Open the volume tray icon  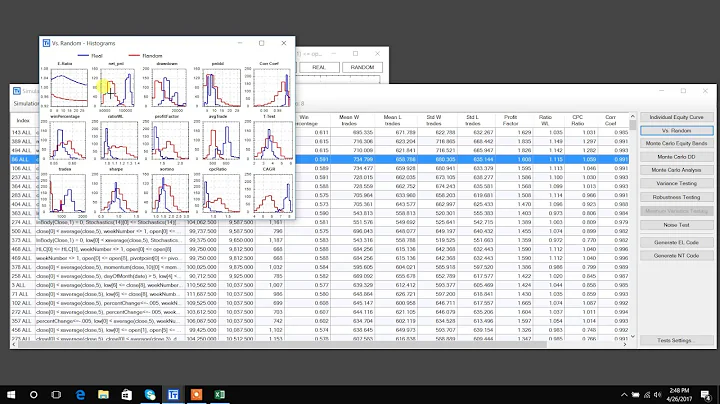[x=658, y=395]
